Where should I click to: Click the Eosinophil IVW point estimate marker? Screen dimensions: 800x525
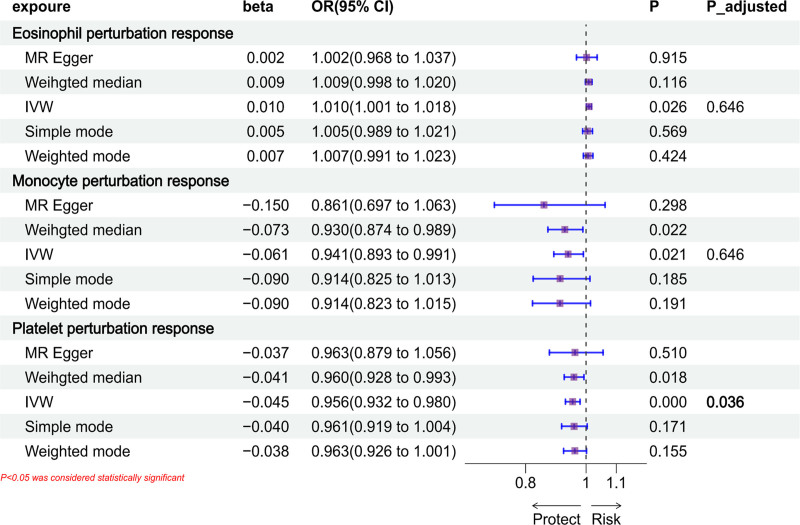589,106
